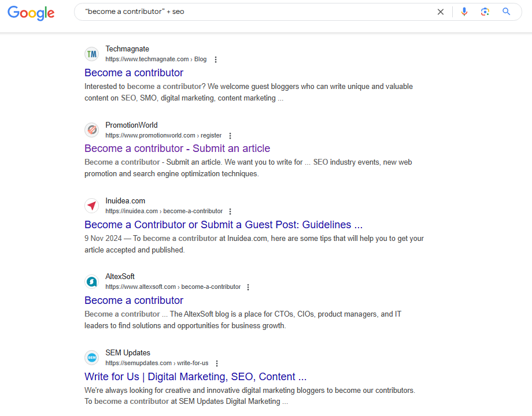Click the SEM Updates favicon
This screenshot has height=416, width=532.
(x=91, y=357)
